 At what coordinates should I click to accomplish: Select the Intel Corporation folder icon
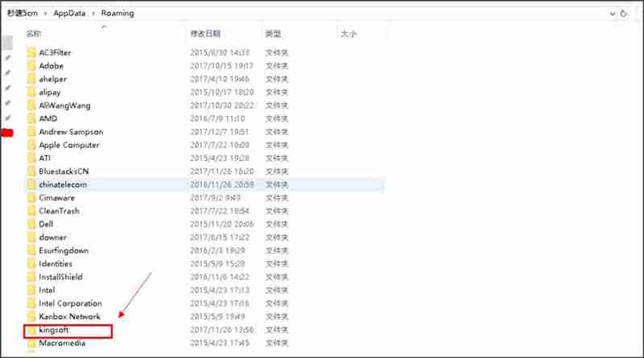click(31, 303)
